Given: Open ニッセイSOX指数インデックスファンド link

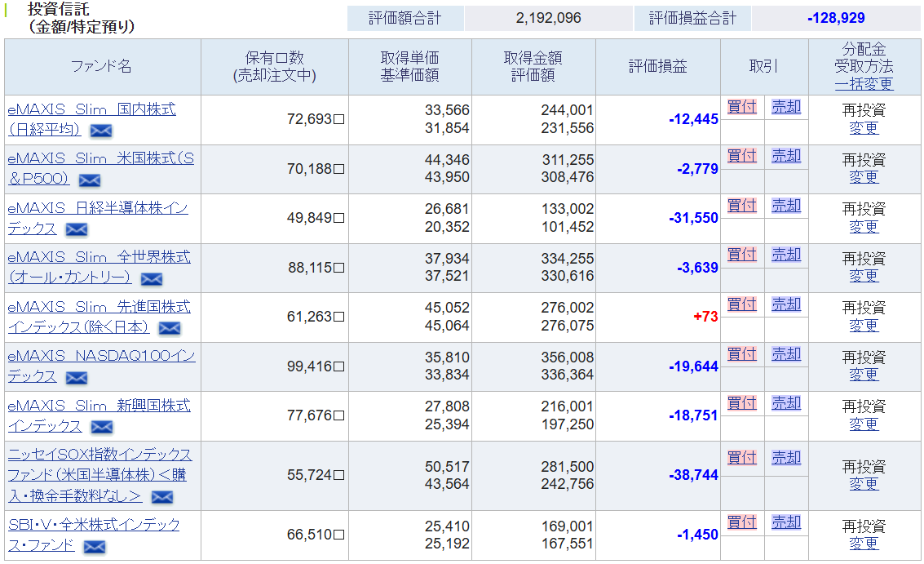Looking at the screenshot, I should 100,476.
